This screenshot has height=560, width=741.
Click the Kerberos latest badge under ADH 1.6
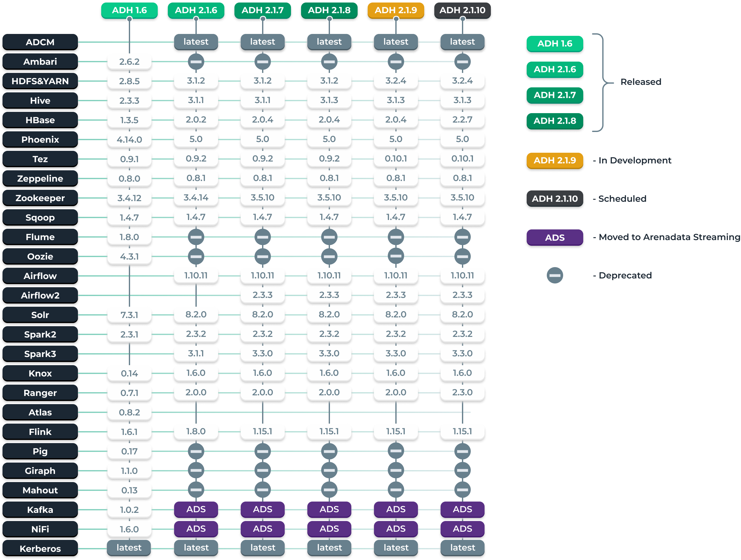point(129,548)
